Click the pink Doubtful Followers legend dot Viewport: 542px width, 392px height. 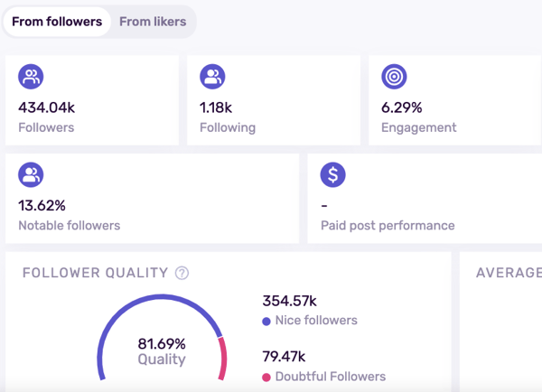coord(266,377)
